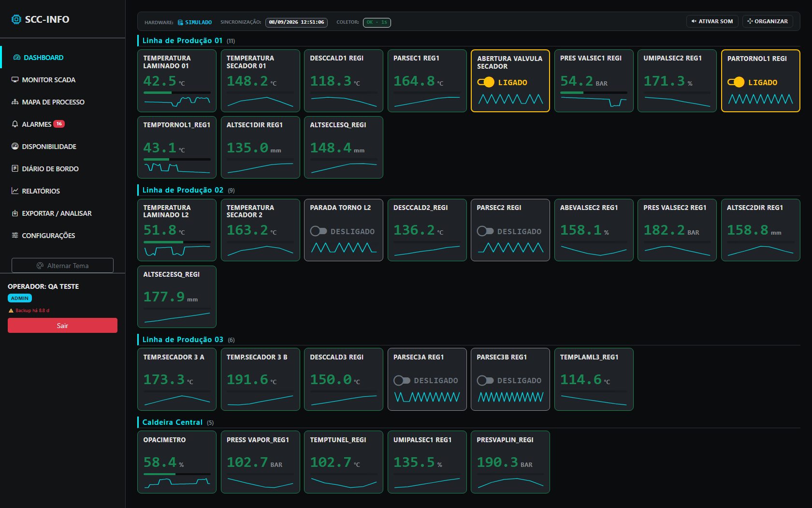The width and height of the screenshot is (812, 508).
Task: Click the Configurações sliders icon
Action: point(15,235)
